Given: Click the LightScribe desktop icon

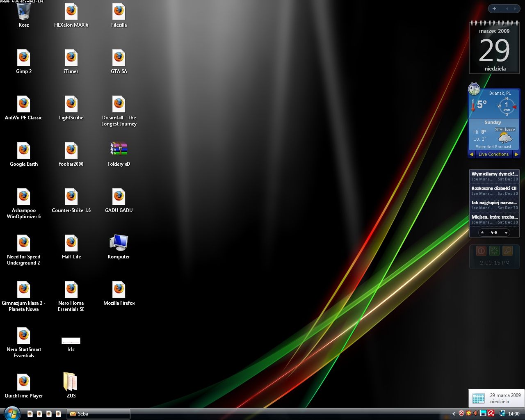Looking at the screenshot, I should click(x=71, y=108).
